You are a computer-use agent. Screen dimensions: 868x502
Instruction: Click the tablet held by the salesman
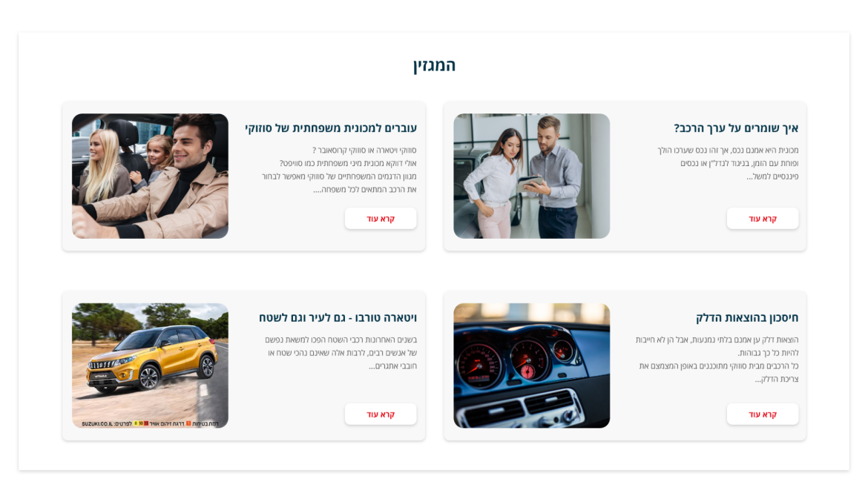[529, 183]
